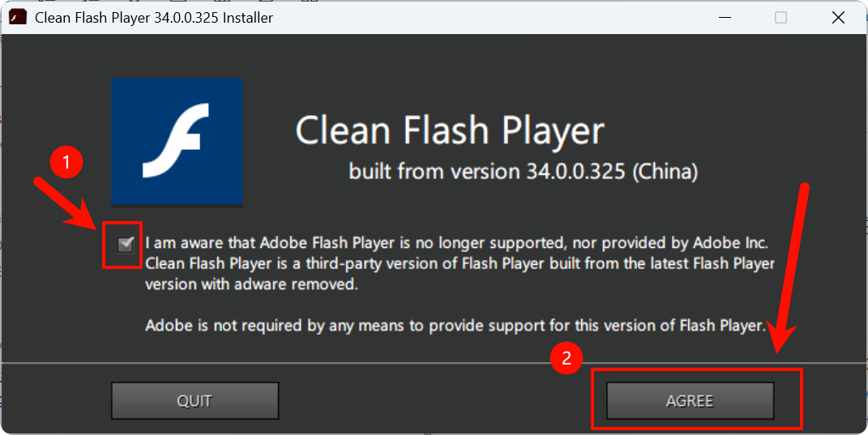868x435 pixels.
Task: Click the "version with adware removed" line
Action: 250,285
